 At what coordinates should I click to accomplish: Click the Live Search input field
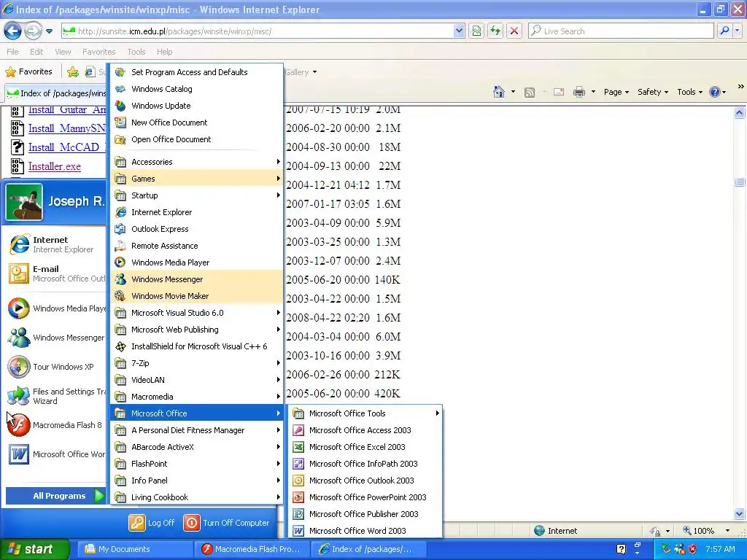(621, 31)
